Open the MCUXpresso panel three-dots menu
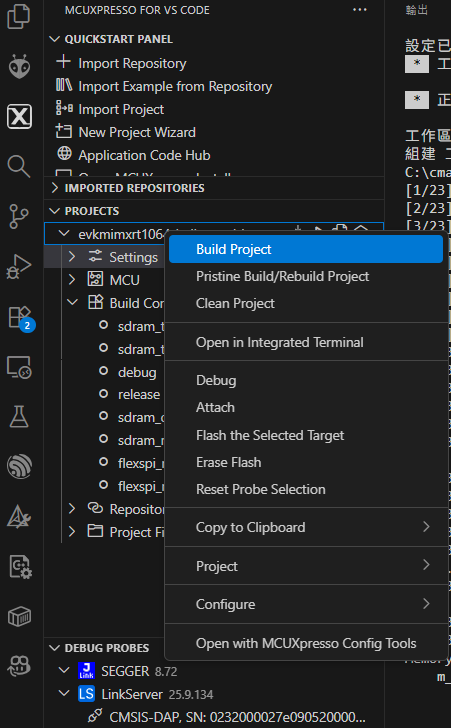 360,10
